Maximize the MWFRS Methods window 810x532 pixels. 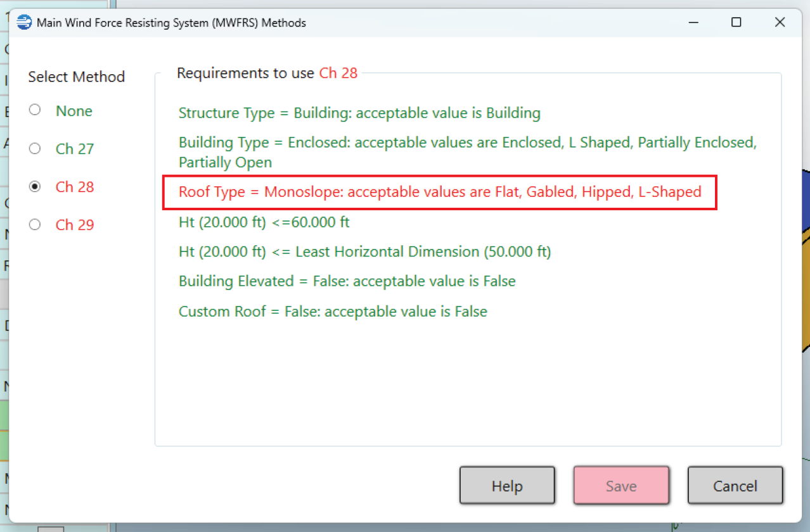(x=736, y=23)
